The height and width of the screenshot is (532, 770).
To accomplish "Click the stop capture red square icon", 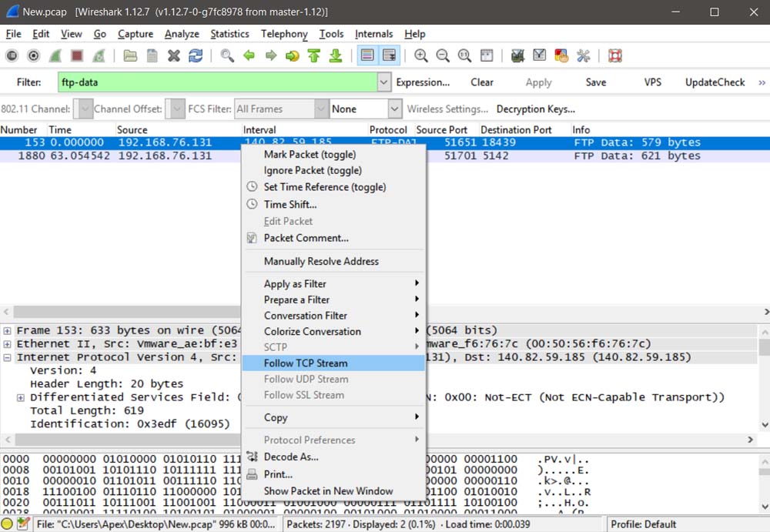I will click(x=77, y=55).
